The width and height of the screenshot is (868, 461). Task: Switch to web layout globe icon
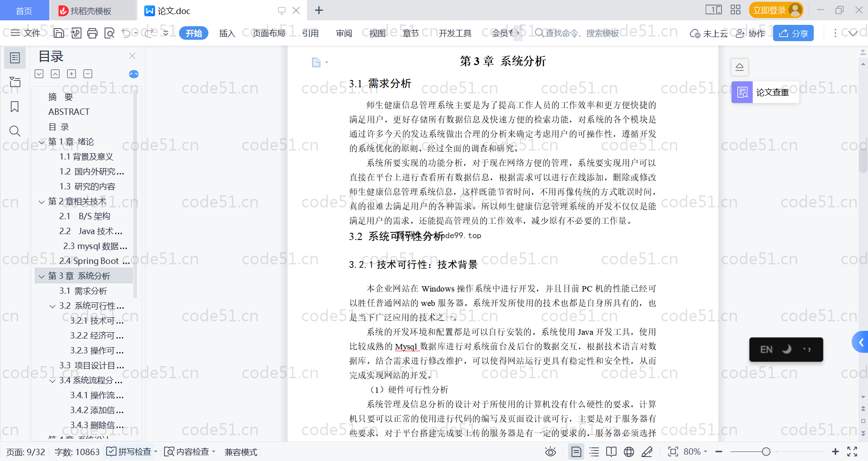coord(629,452)
